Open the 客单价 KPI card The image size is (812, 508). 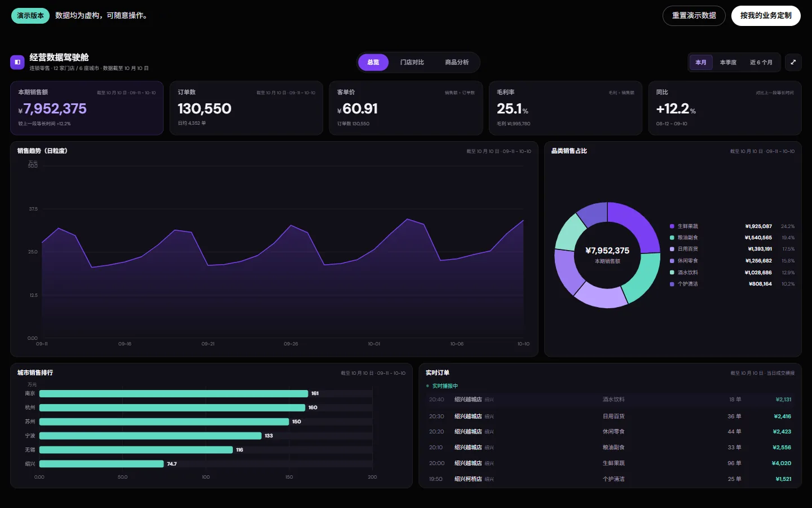coord(406,108)
